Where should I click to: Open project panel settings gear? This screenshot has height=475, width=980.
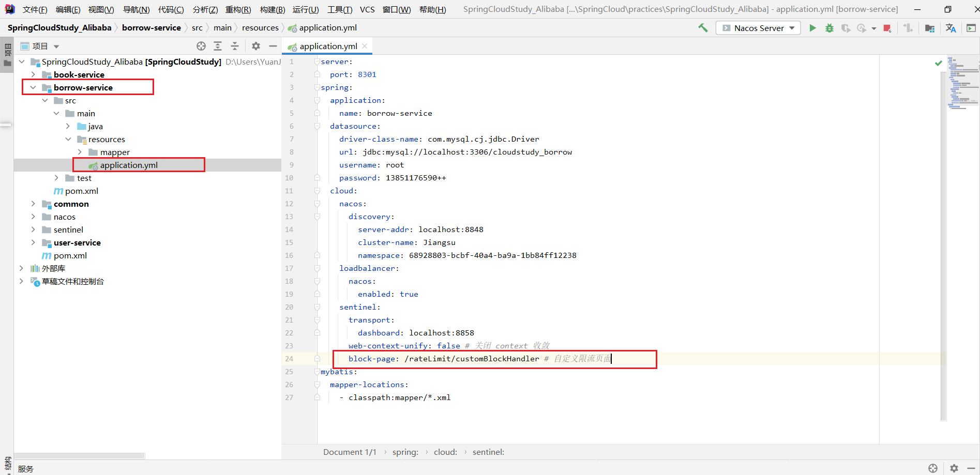[x=256, y=46]
